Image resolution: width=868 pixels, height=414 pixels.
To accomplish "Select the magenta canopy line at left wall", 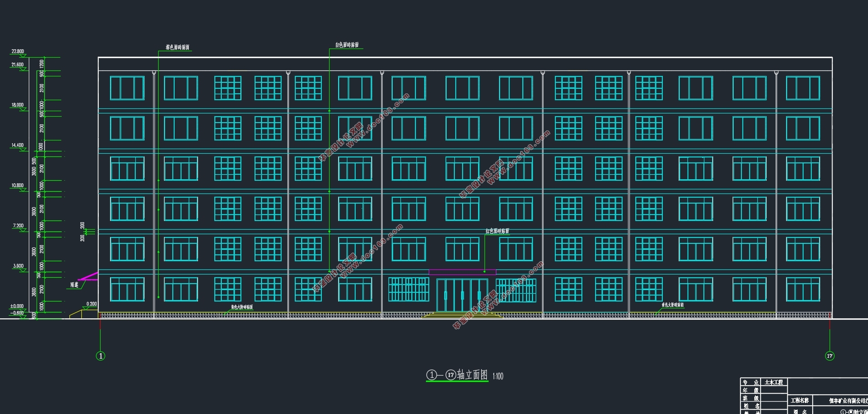I will click(x=88, y=276).
